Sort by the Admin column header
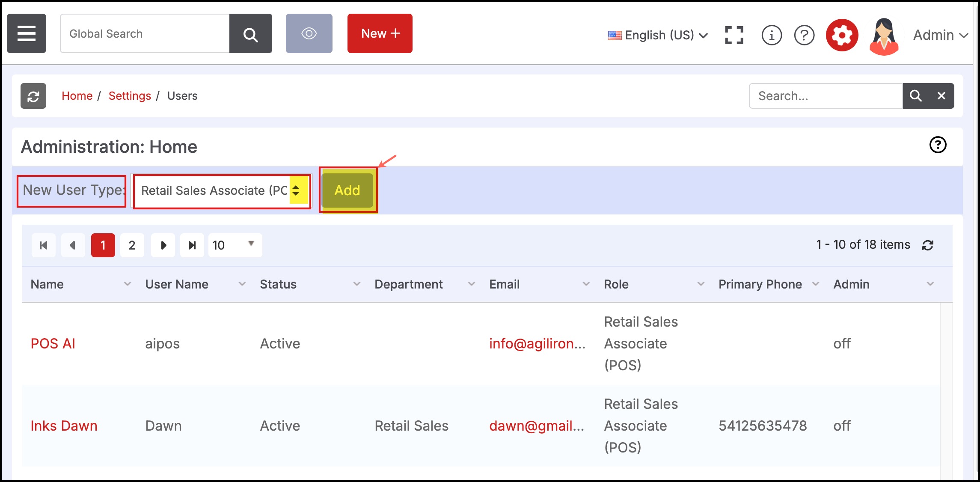This screenshot has width=980, height=482. click(x=852, y=284)
